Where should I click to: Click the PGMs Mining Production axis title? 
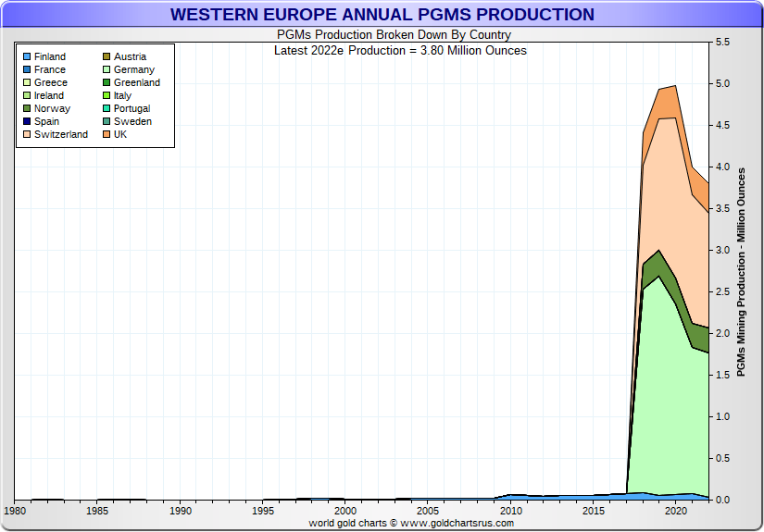(x=741, y=278)
